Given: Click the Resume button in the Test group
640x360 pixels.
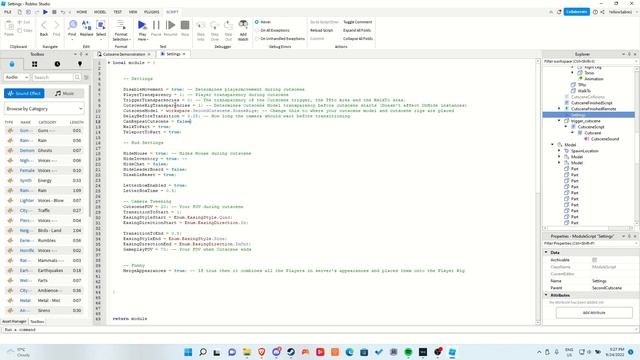Looking at the screenshot, I should (x=170, y=28).
